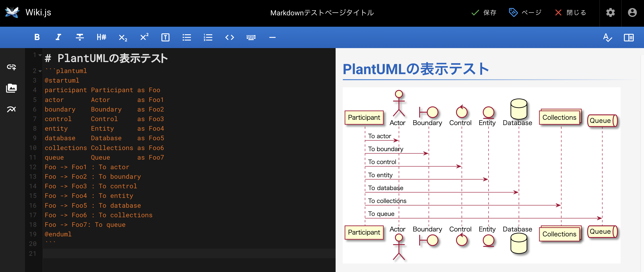Open the text color formatting tool
The height and width of the screenshot is (272, 644).
607,37
